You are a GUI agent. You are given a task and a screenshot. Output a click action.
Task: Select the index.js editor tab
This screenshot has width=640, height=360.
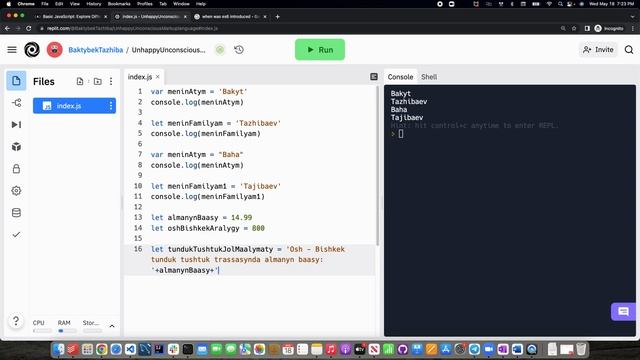click(x=140, y=77)
